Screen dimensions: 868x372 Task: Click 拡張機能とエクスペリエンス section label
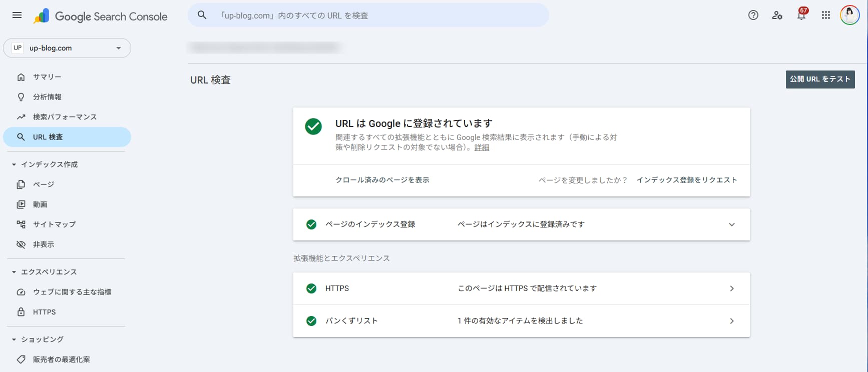(341, 258)
